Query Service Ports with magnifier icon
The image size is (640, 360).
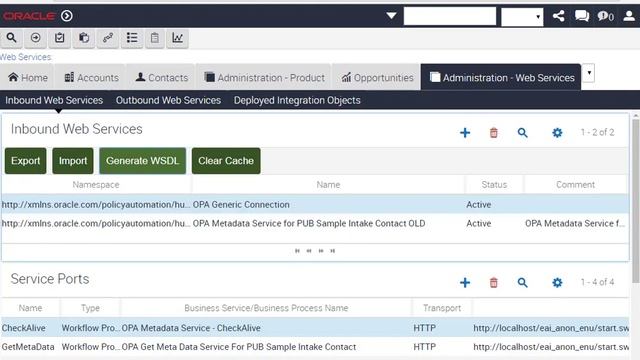tap(522, 282)
